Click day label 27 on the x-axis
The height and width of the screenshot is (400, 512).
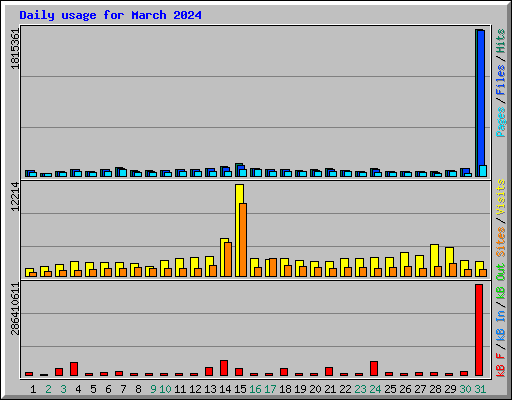420,389
